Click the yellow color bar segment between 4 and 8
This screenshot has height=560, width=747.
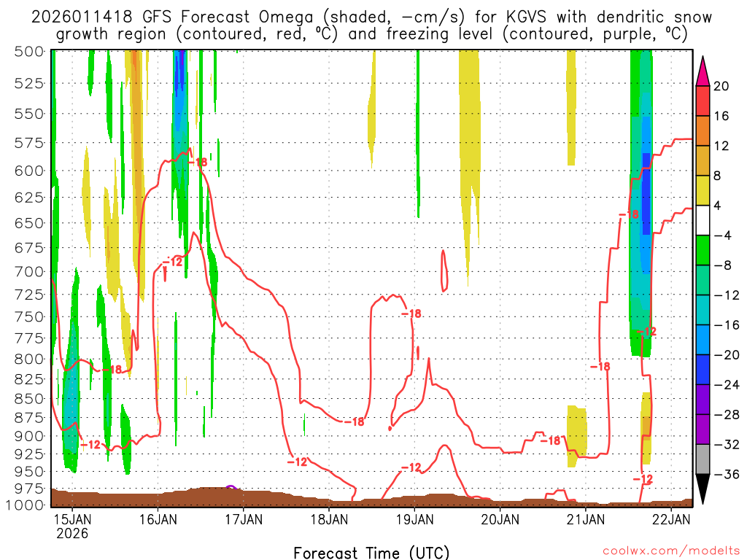tap(703, 191)
